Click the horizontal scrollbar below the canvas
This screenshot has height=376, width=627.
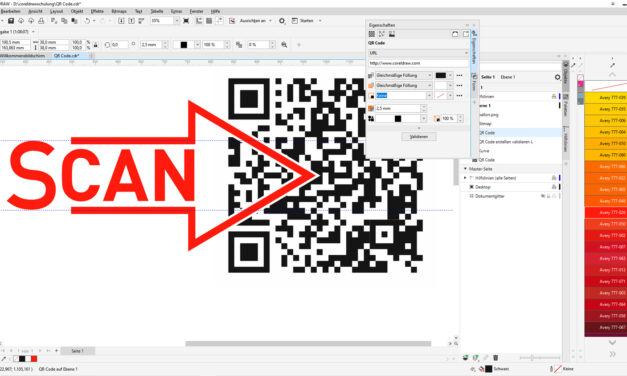(x=308, y=344)
